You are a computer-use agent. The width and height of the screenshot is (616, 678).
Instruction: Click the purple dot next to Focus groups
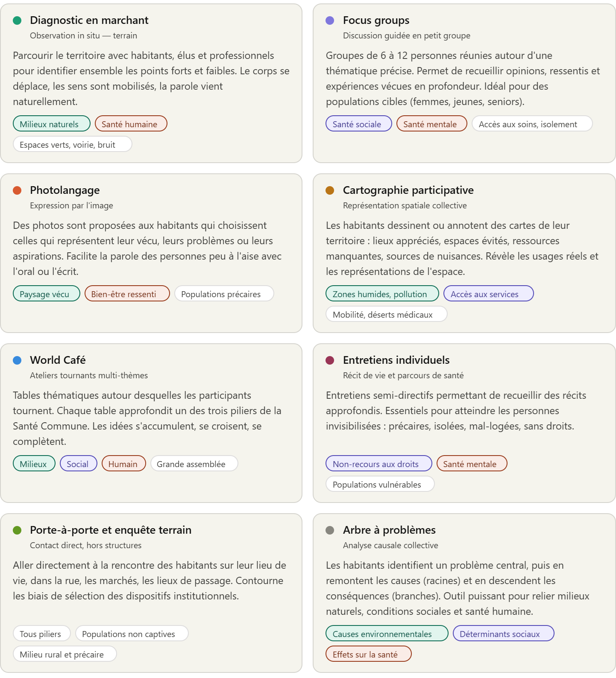pos(330,20)
